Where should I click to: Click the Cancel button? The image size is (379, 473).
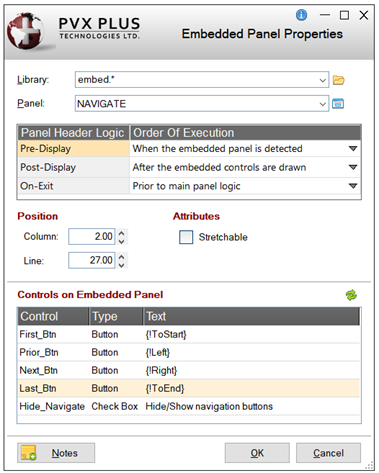328,453
